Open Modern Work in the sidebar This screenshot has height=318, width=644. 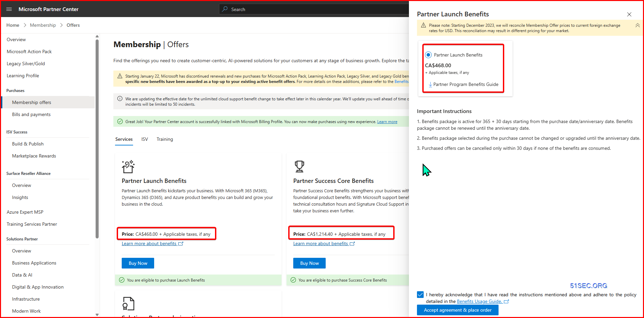26,311
